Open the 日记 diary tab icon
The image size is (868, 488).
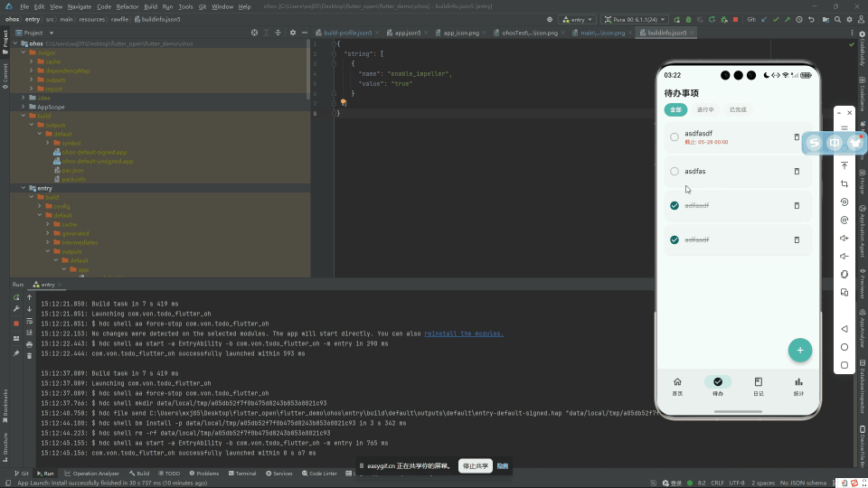[x=758, y=381]
